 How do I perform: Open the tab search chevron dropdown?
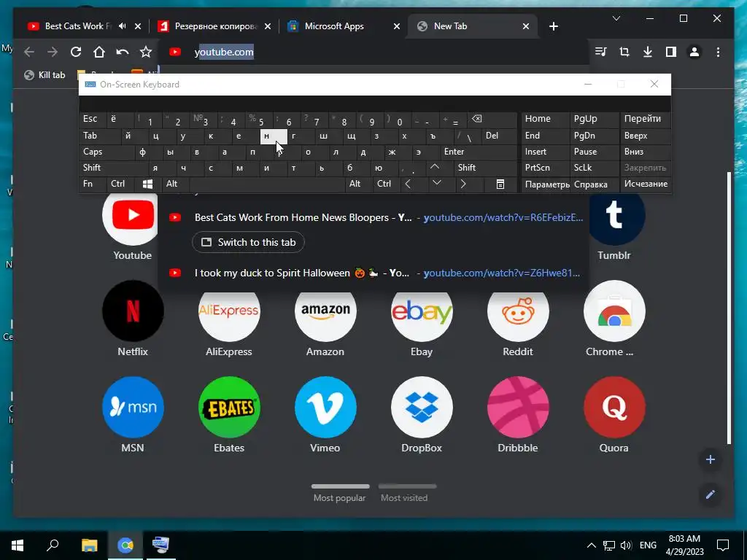pos(616,18)
